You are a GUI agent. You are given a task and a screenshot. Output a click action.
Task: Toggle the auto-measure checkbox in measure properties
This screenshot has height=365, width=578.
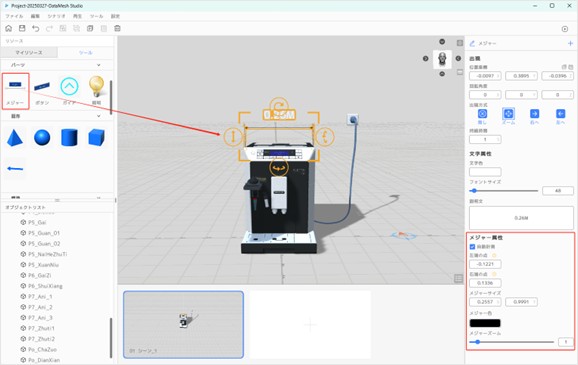coord(472,246)
